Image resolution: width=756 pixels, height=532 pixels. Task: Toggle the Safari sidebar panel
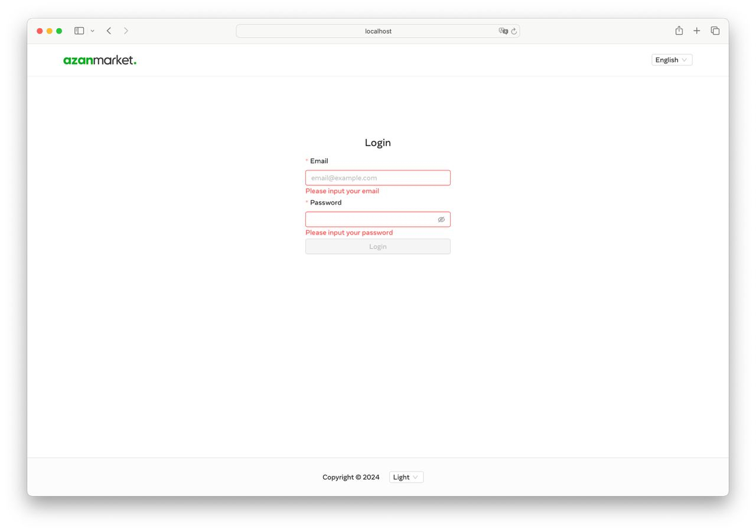(x=79, y=30)
